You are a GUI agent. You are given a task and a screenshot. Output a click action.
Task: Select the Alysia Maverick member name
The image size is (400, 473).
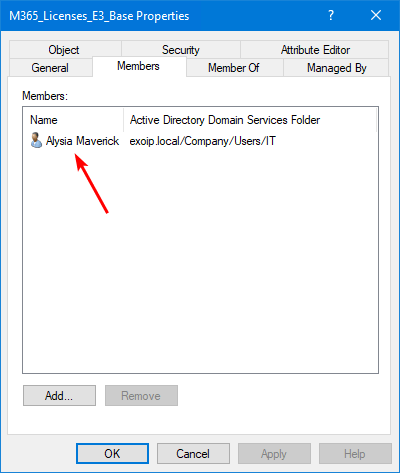point(82,141)
